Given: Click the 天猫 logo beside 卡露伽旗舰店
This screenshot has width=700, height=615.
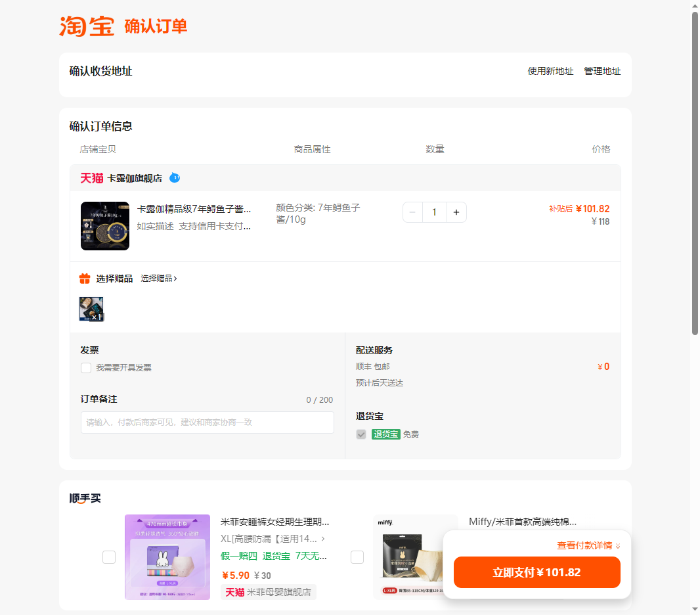Looking at the screenshot, I should [x=91, y=178].
